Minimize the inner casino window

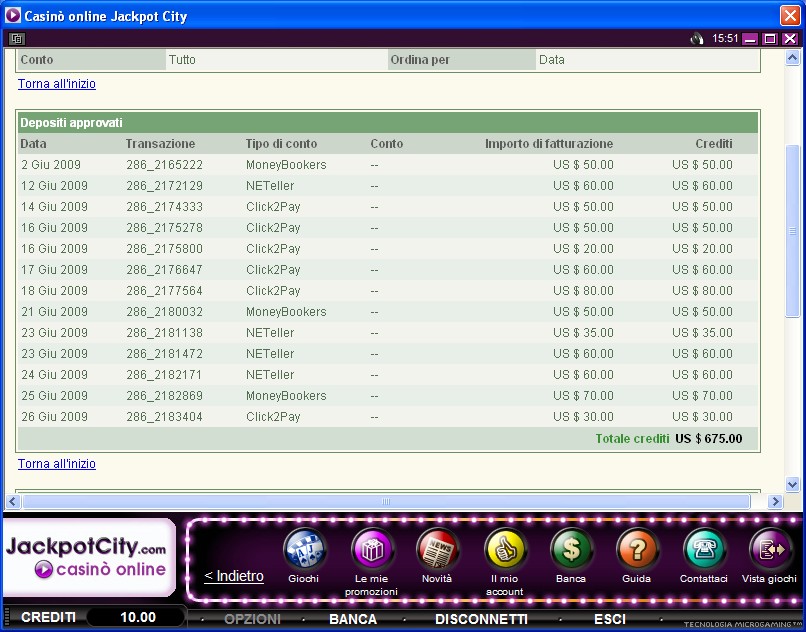tap(750, 39)
